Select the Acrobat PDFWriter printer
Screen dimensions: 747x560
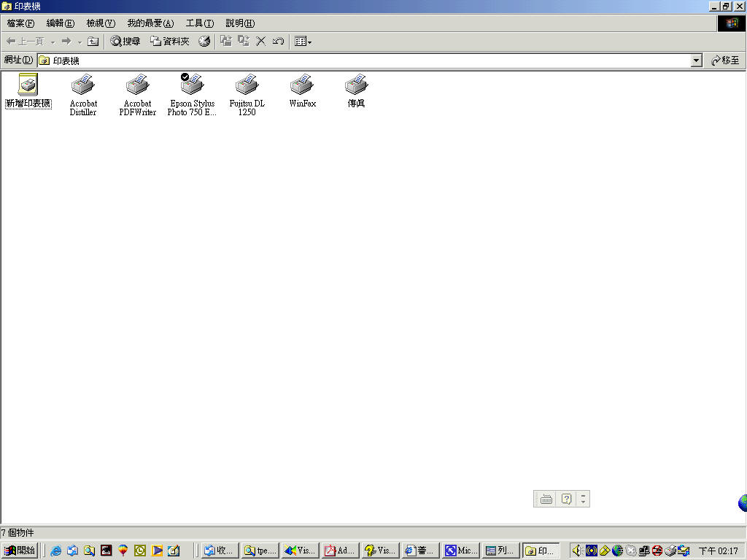pyautogui.click(x=138, y=95)
